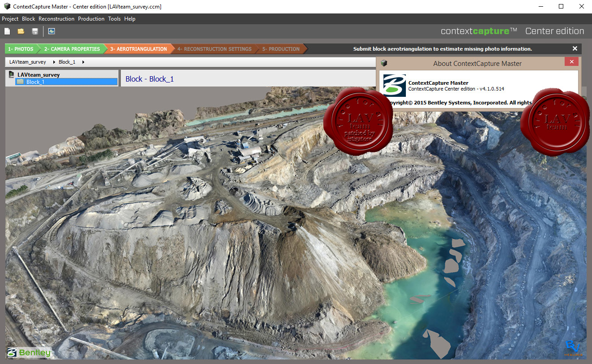Open the Block menu
This screenshot has height=364, width=592.
tap(28, 19)
